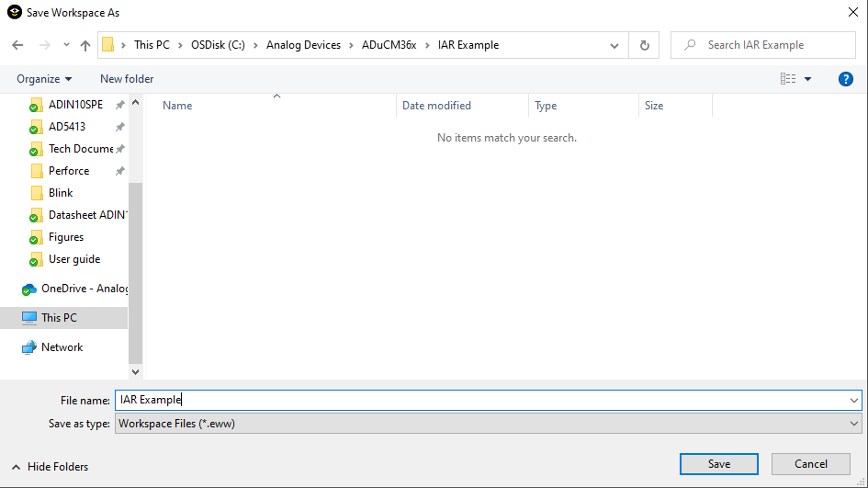The image size is (868, 488).
Task: Click the Blink folder icon
Action: (37, 193)
